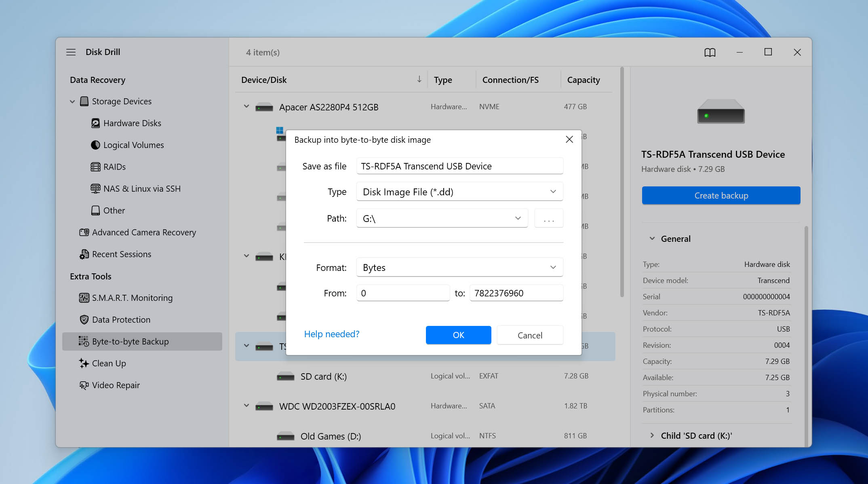
Task: Close the backup dialog with X
Action: [x=569, y=139]
